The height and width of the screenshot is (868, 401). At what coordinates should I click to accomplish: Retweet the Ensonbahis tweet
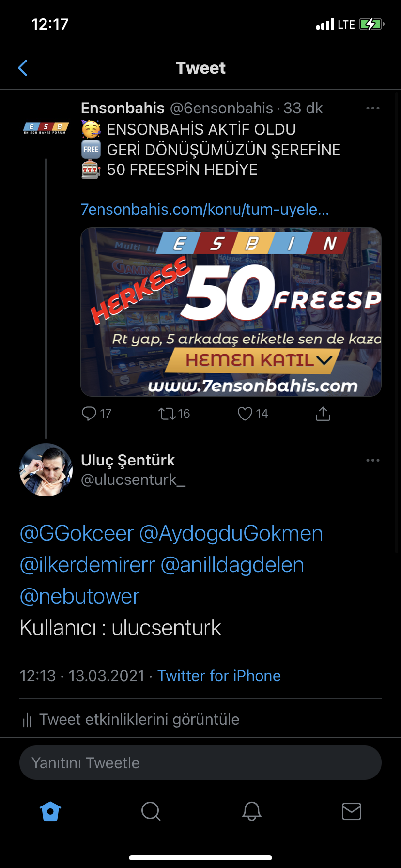(167, 414)
